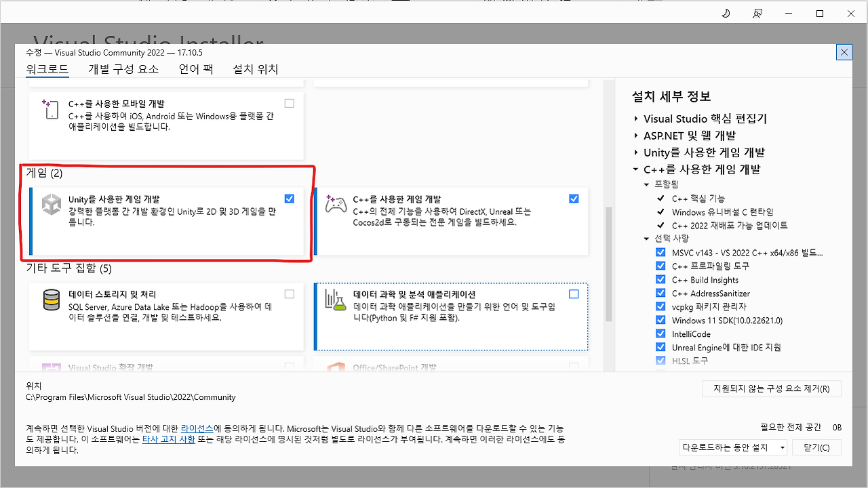Viewport: 868px width, 488px height.
Task: Uncheck MSVC v143 build tools option
Action: click(x=660, y=253)
